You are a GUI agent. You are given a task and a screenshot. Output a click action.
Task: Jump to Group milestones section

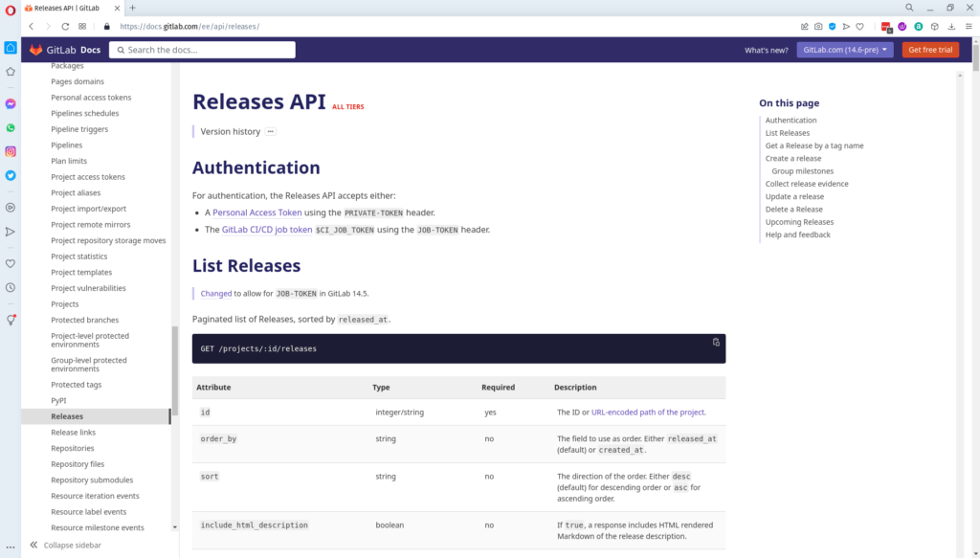[803, 171]
